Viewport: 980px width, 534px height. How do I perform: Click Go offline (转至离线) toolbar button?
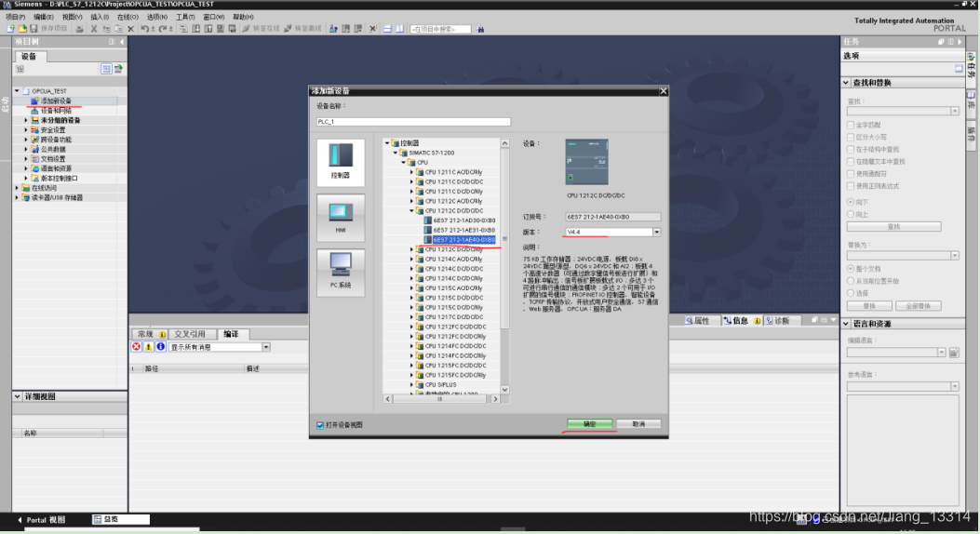coord(302,29)
